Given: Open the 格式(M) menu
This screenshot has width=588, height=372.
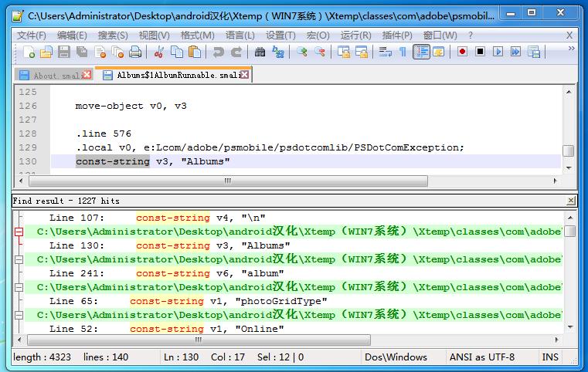Looking at the screenshot, I should click(x=197, y=36).
